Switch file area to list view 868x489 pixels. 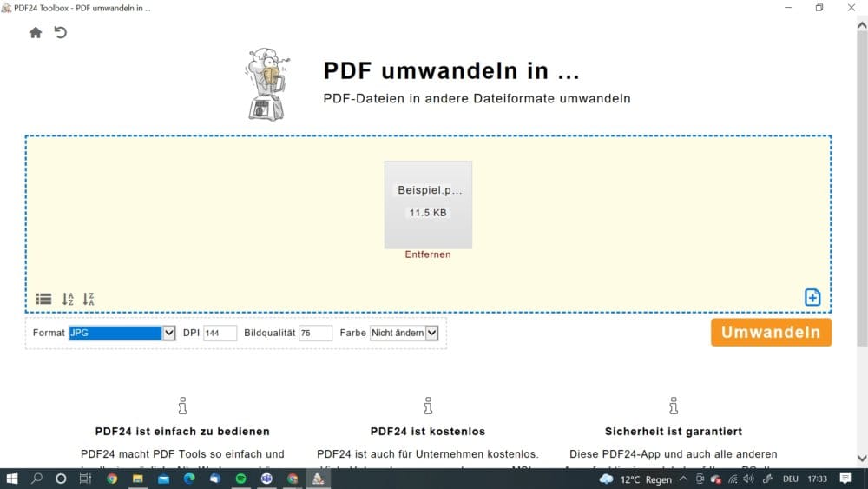point(43,299)
